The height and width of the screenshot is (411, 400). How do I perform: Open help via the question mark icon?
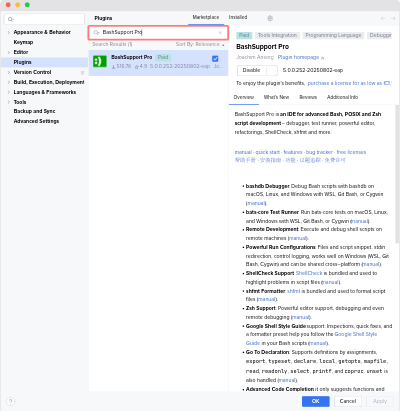tap(11, 401)
